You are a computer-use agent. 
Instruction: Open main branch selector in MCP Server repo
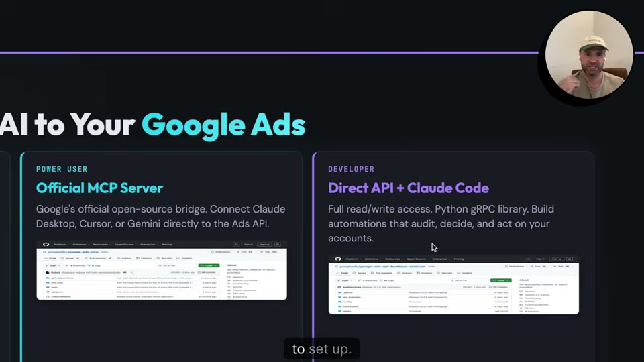(54, 265)
